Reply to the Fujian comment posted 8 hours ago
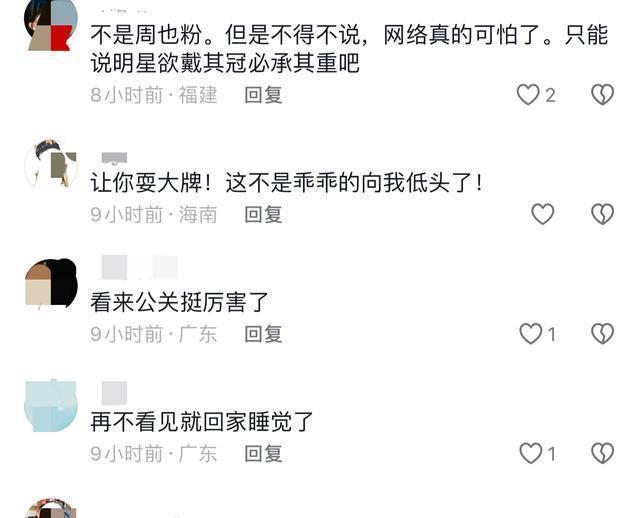The height and width of the screenshot is (518, 640). 263,95
